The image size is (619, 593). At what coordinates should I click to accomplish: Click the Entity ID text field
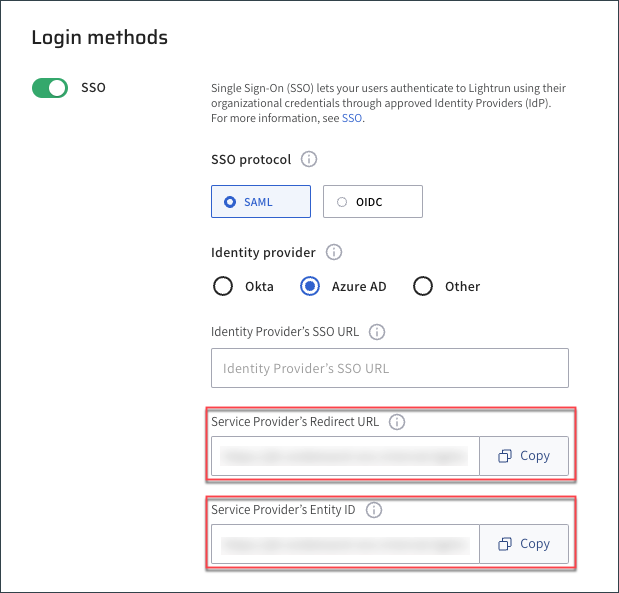[346, 544]
